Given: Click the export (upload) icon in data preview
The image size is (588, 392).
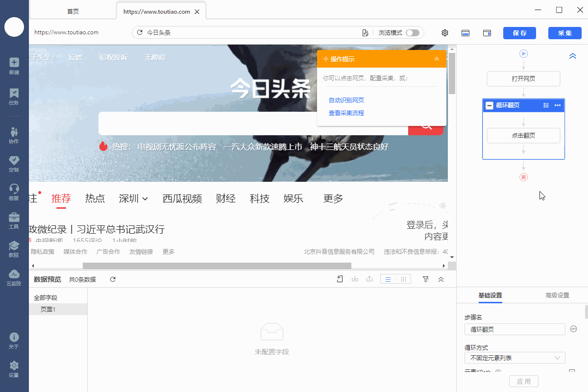Looking at the screenshot, I should tap(370, 279).
